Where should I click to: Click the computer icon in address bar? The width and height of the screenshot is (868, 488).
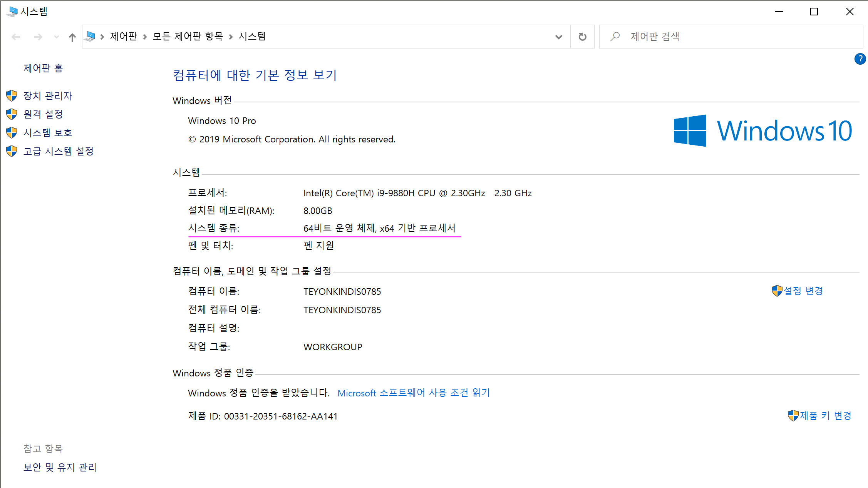pos(90,37)
